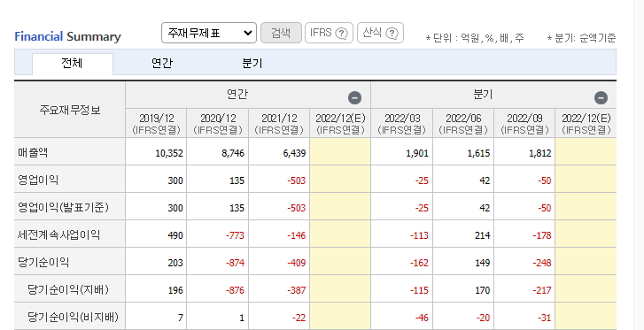The image size is (644, 330).
Task: Click the 주요재무정보 header cell
Action: coord(70,110)
